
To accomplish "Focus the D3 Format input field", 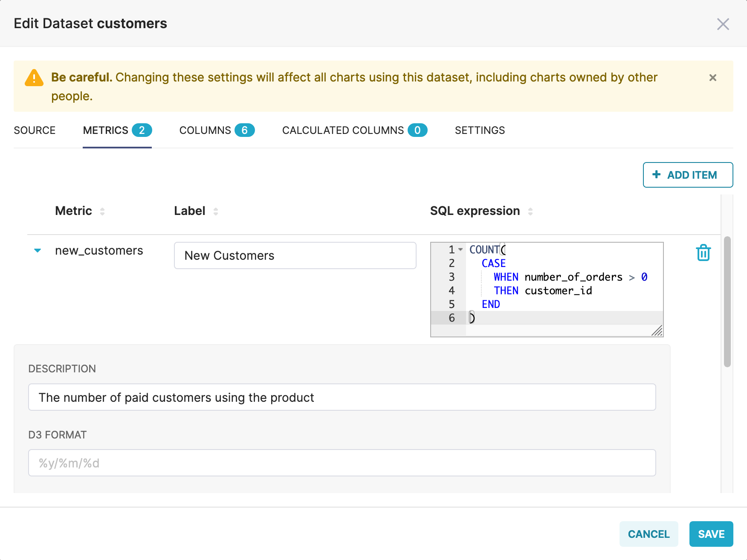I will (x=342, y=463).
